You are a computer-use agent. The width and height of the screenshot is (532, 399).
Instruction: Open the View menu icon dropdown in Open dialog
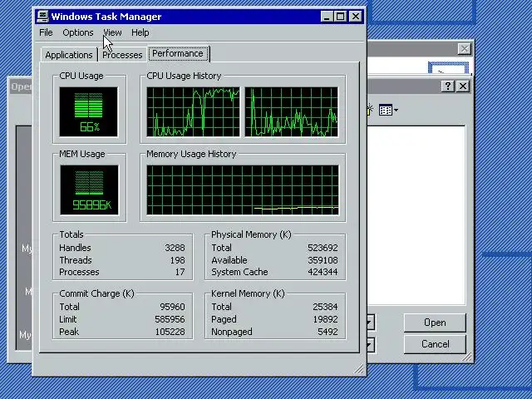pos(388,111)
